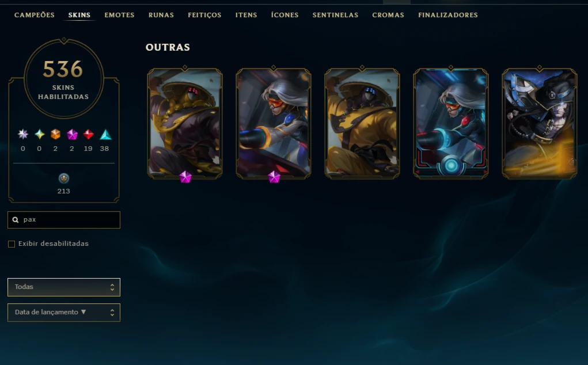Click the red gem rarity icon
588x365 pixels.
point(88,134)
